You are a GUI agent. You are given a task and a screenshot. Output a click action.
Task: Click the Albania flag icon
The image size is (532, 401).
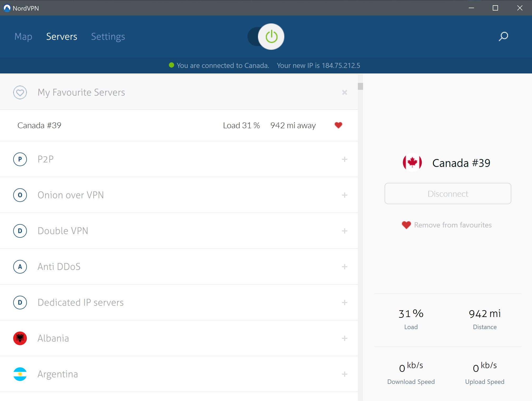[x=20, y=338]
